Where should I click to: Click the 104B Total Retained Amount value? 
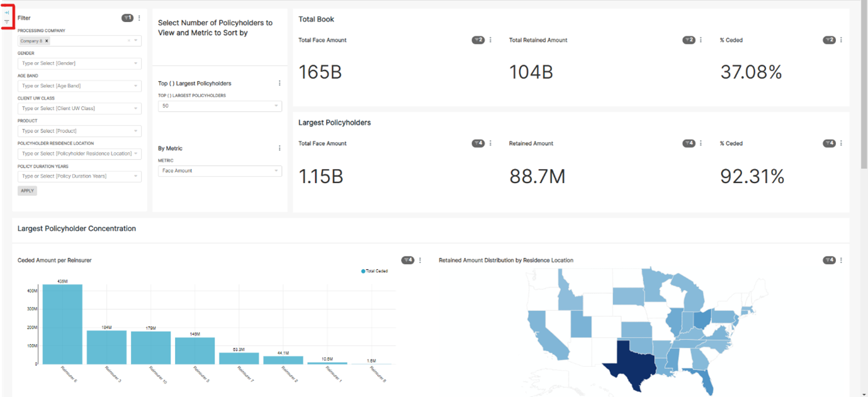point(531,72)
